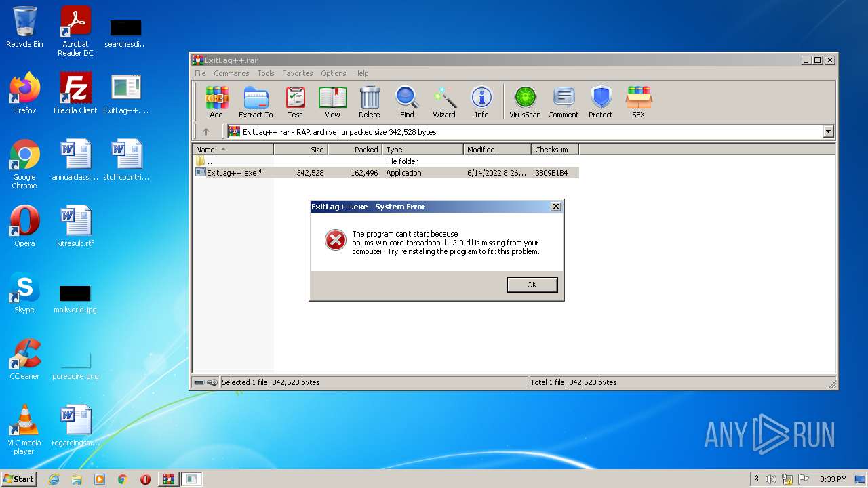
Task: Click the Find magnifier icon
Action: click(407, 102)
